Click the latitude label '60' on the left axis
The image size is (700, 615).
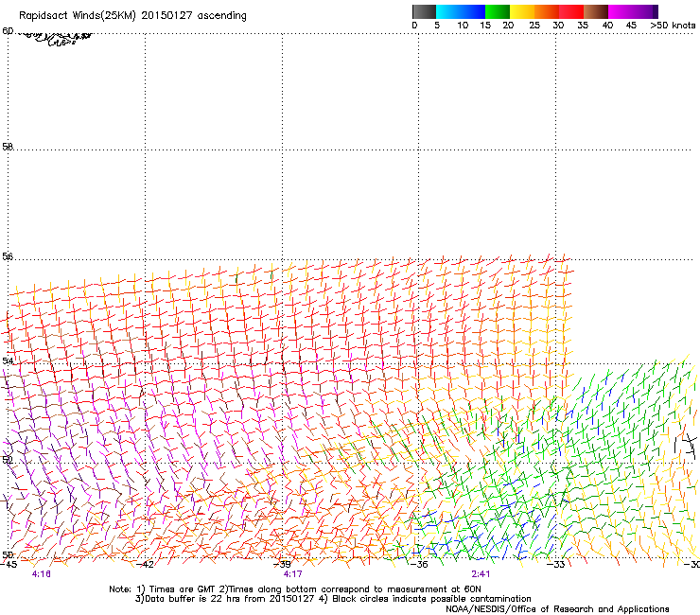(x=8, y=31)
